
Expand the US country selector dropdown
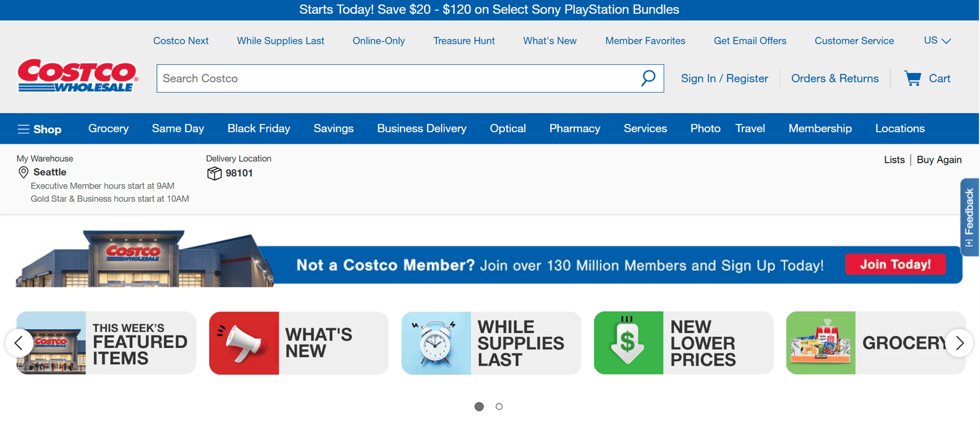click(937, 40)
